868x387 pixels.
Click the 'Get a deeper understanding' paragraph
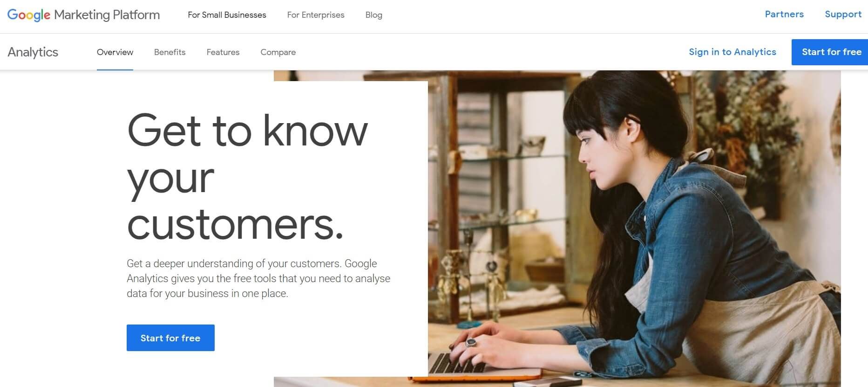pos(258,278)
